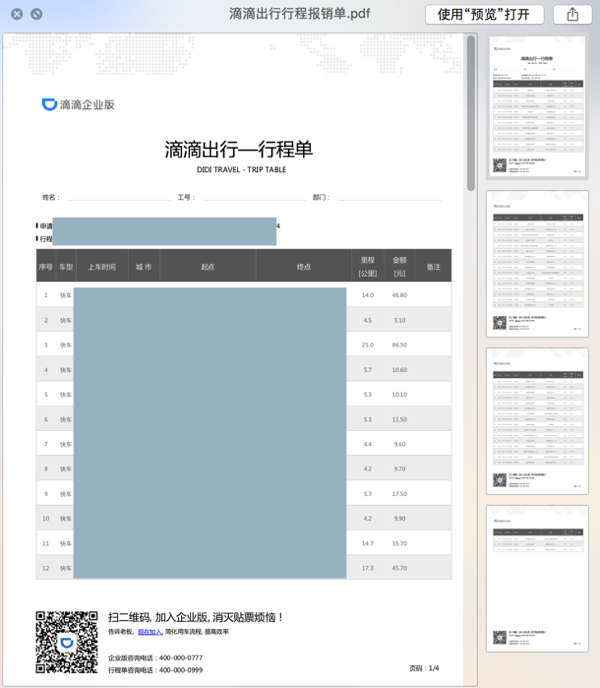Image resolution: width=600 pixels, height=688 pixels.
Task: Click the amount 5.10 in row 2
Action: [x=399, y=320]
